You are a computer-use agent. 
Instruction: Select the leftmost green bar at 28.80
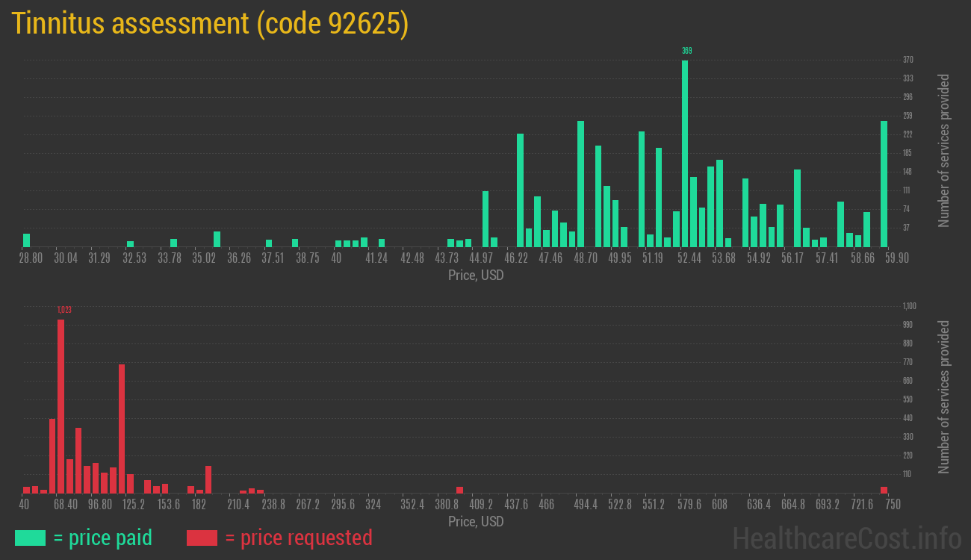click(x=27, y=240)
